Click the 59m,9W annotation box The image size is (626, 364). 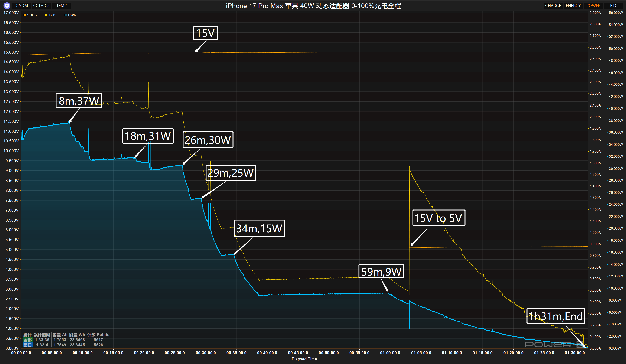coord(381,271)
